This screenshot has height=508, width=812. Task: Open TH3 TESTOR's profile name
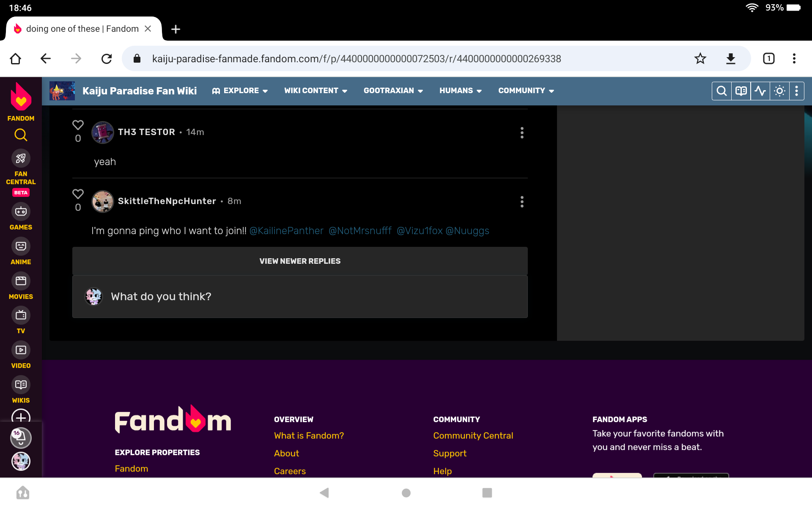(146, 132)
